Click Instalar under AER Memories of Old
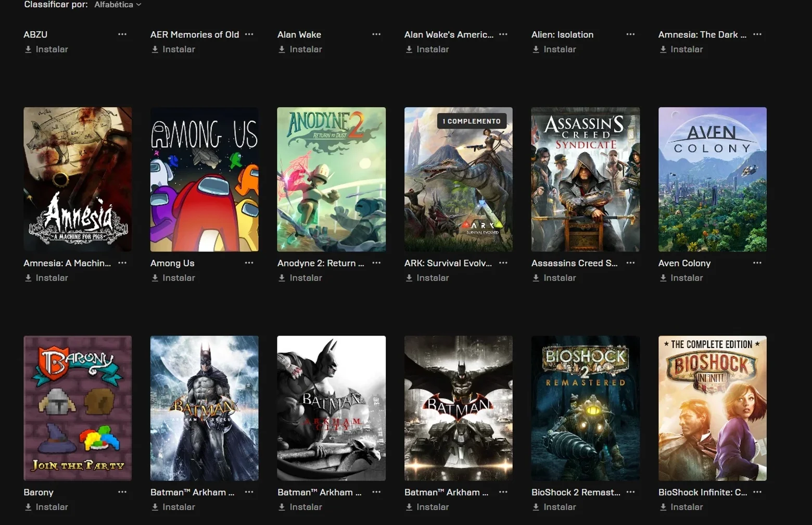 tap(173, 49)
